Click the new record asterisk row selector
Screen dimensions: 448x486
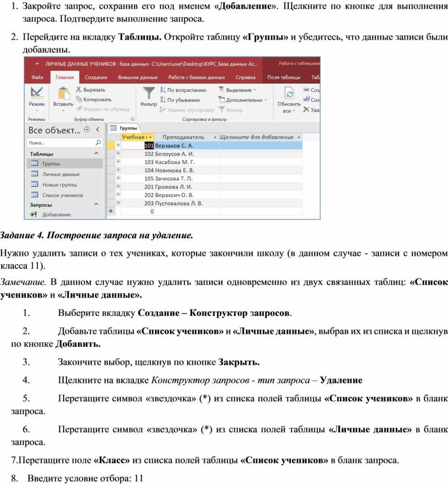(x=110, y=211)
